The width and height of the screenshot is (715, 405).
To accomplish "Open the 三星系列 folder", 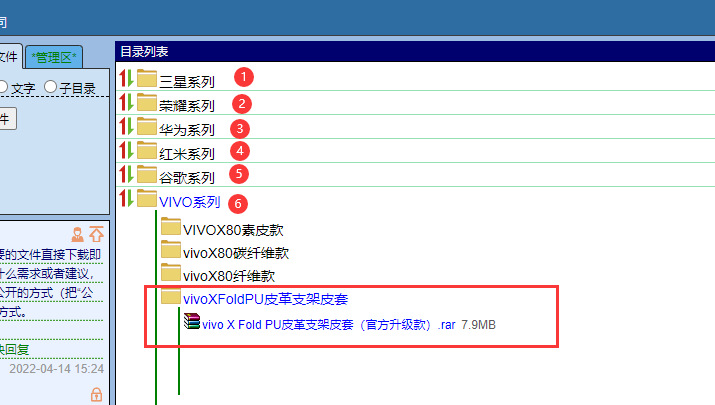I will point(187,82).
